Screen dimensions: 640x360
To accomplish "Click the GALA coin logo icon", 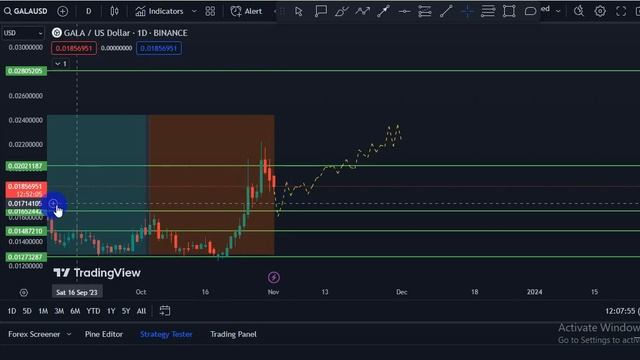I will (57, 33).
